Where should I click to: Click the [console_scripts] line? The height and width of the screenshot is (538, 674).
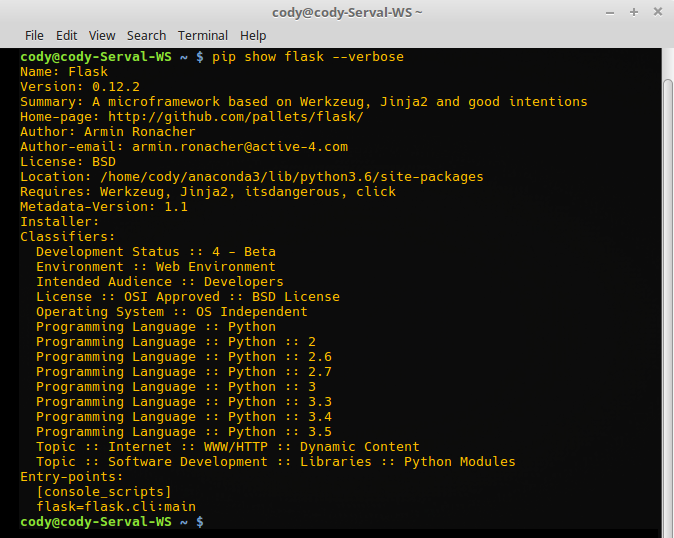[104, 492]
